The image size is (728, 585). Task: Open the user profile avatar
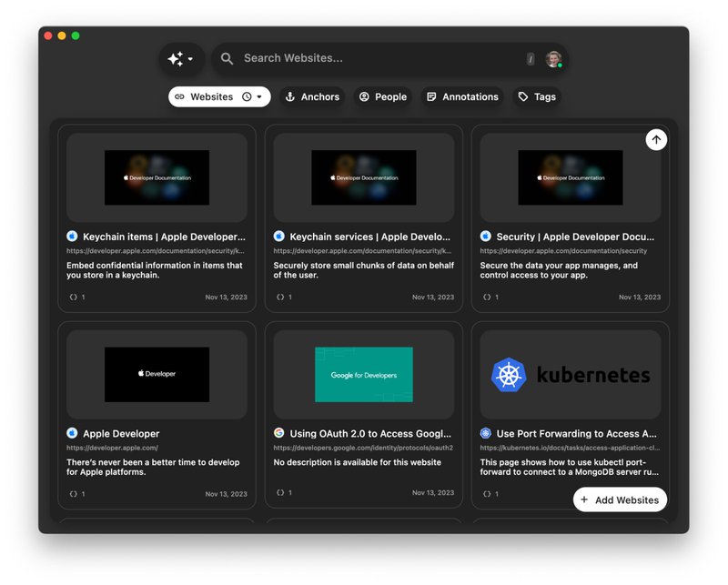point(553,59)
